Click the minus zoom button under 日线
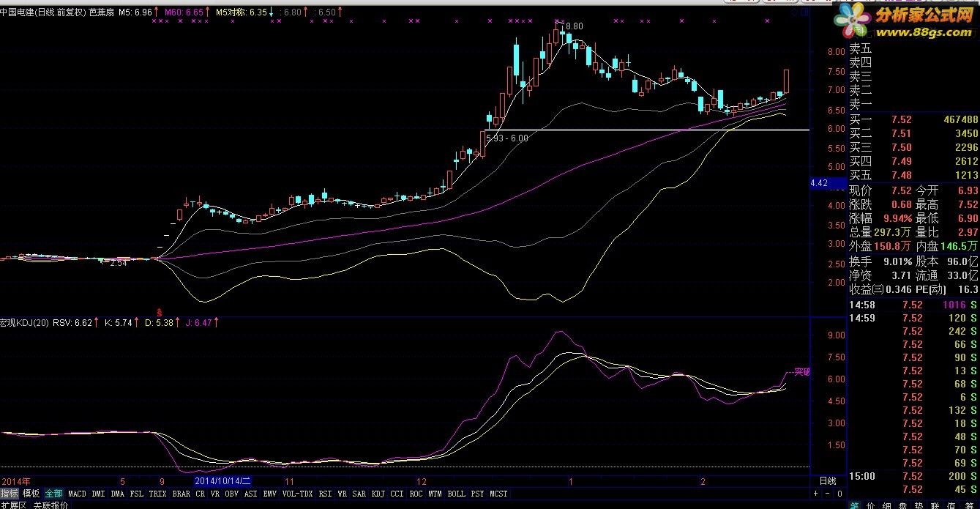The height and width of the screenshot is (509, 980). [x=828, y=494]
